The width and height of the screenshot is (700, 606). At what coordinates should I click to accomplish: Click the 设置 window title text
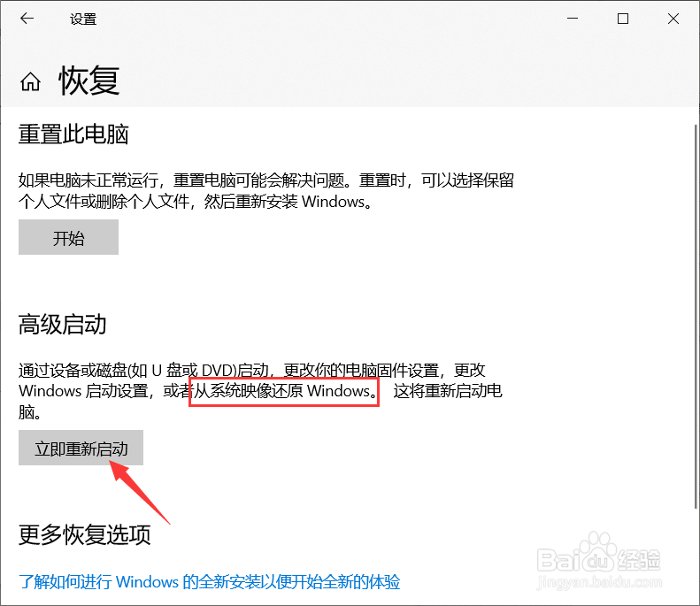pos(83,19)
